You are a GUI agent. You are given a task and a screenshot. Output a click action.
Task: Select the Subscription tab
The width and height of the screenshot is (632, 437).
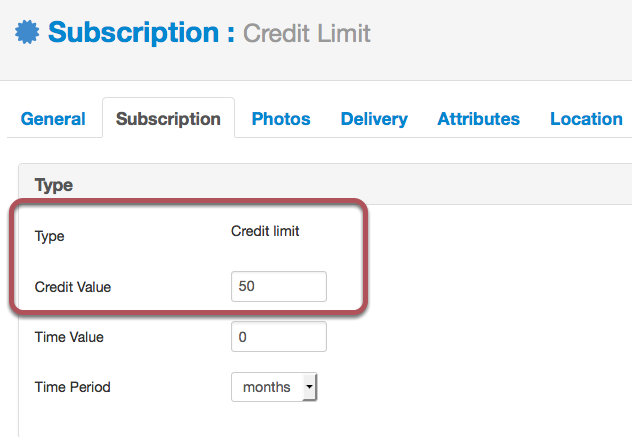pos(168,119)
